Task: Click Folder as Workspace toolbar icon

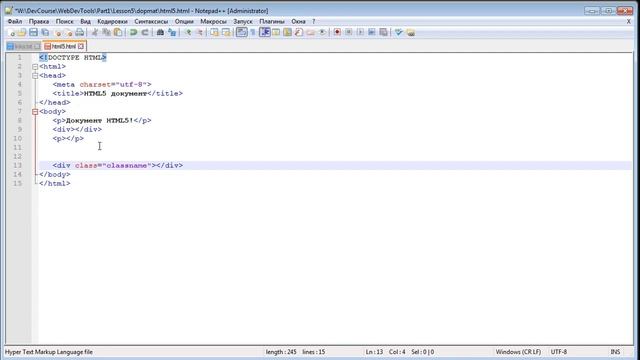Action: (x=311, y=32)
